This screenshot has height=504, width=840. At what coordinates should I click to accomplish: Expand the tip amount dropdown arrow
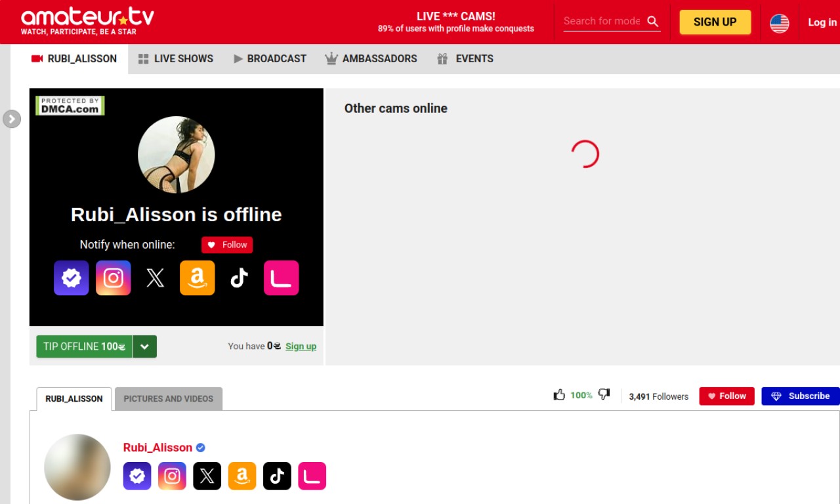pos(145,346)
